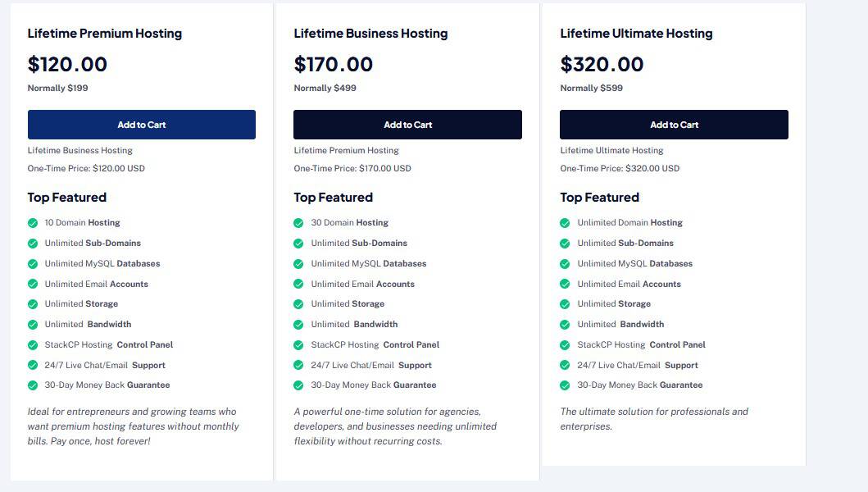The image size is (868, 492).
Task: Click the One-Time Price $320.00 USD text
Action: click(620, 168)
